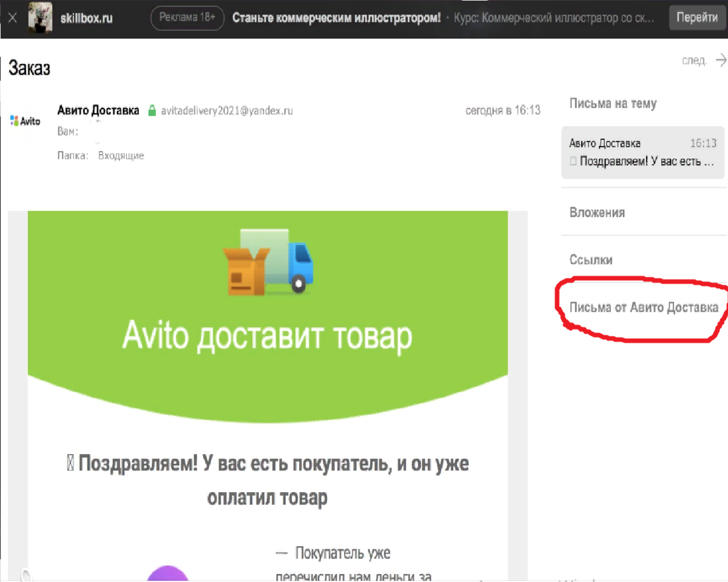
Task: Click the timestamp 'сегодня в 16:13'
Action: pyautogui.click(x=503, y=110)
